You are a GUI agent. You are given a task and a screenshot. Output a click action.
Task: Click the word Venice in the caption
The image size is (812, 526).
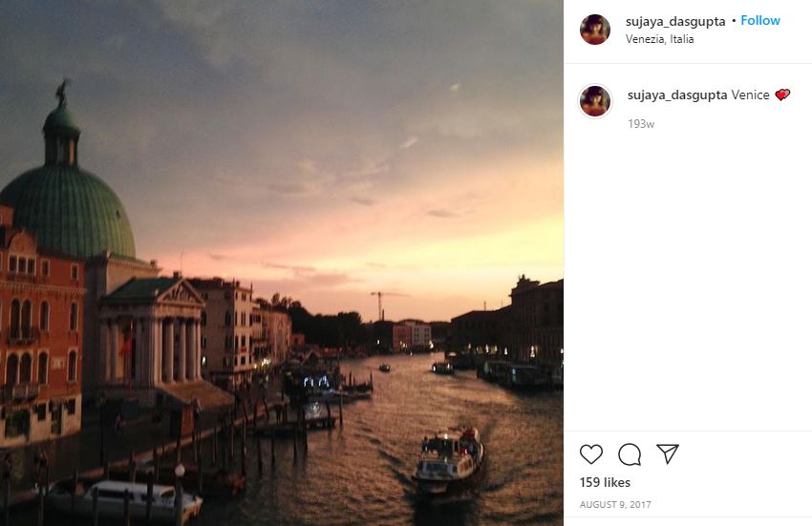click(750, 95)
